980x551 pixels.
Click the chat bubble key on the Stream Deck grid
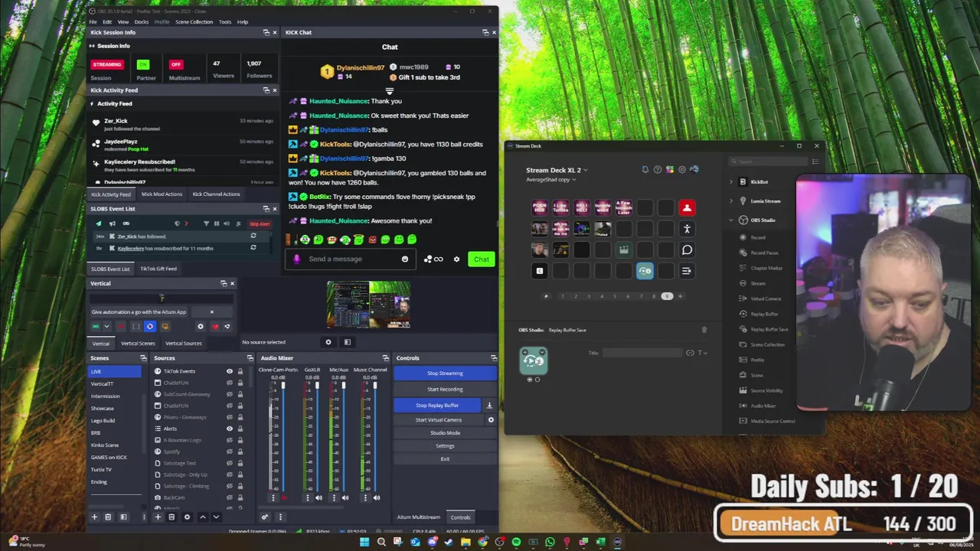click(687, 249)
